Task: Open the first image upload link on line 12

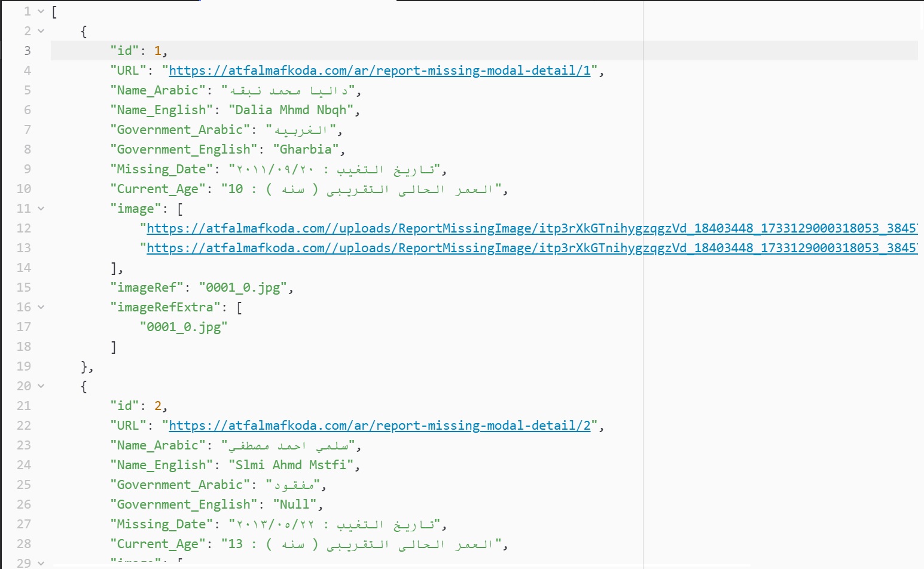Action: click(x=532, y=228)
